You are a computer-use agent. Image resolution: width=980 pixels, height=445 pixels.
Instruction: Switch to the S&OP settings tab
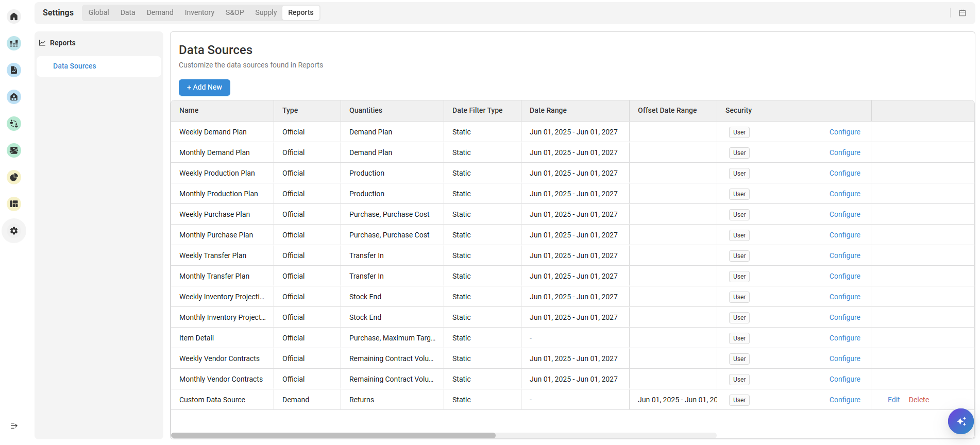coord(234,13)
